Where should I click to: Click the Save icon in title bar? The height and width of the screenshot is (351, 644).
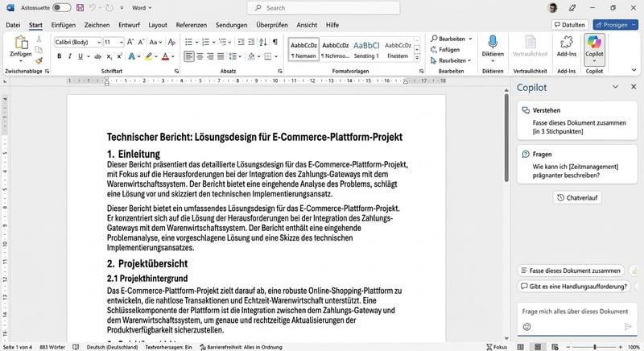(x=80, y=8)
